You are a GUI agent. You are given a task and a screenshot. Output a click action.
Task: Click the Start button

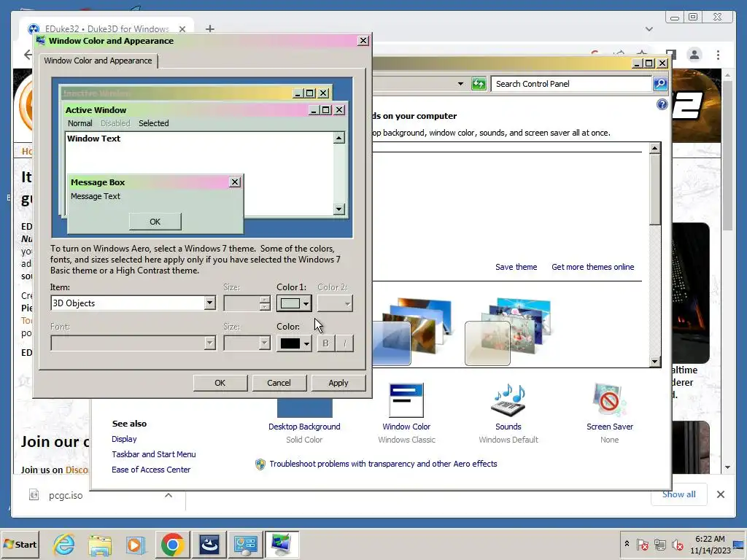[20, 544]
